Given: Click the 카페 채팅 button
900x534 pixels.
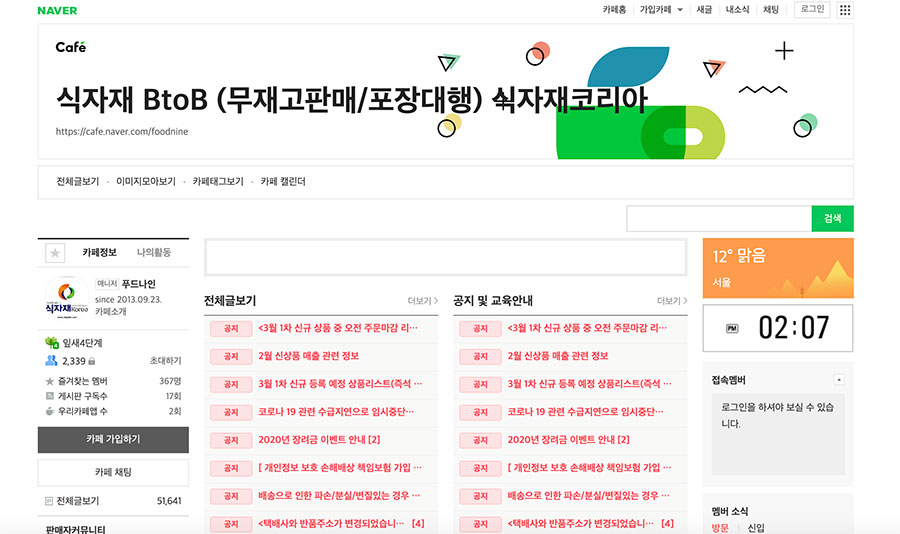Looking at the screenshot, I should click(113, 473).
